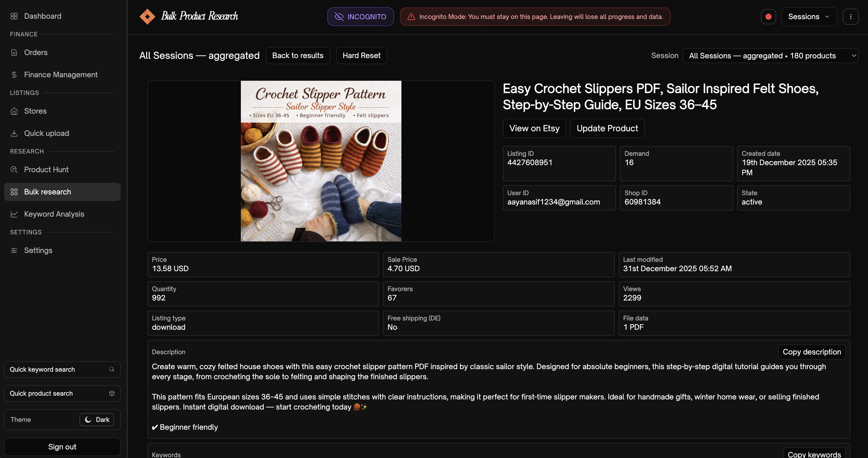Open the Sessions dropdown
The width and height of the screenshot is (868, 458).
pyautogui.click(x=809, y=16)
